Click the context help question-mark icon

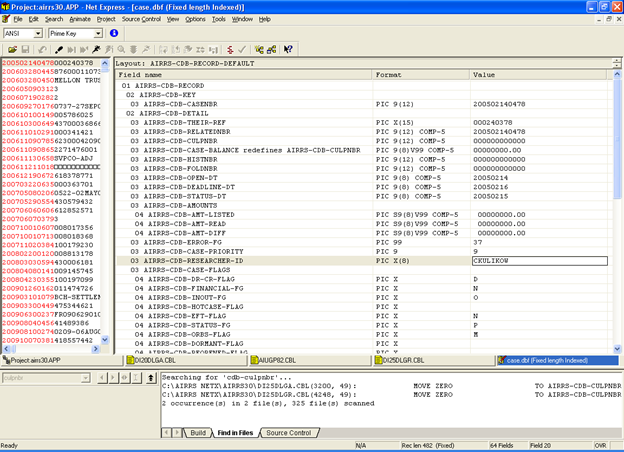pos(288,48)
